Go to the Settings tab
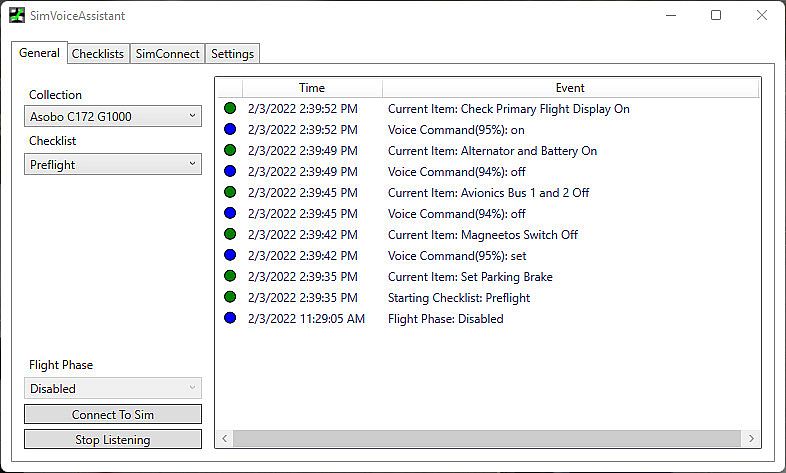The image size is (786, 473). click(x=232, y=54)
